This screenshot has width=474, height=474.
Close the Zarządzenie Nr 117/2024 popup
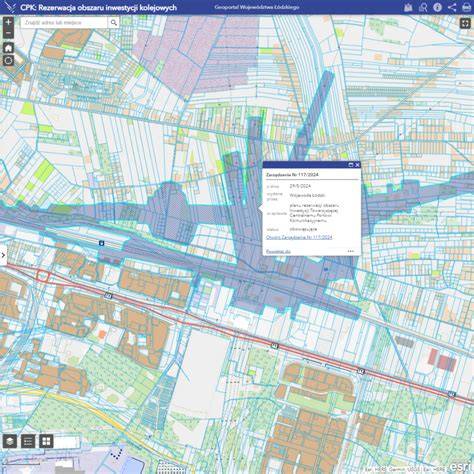pos(357,165)
